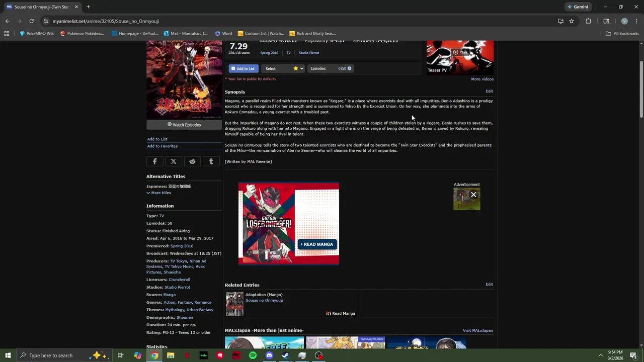This screenshot has width=644, height=362.
Task: Install app icon in address bar
Action: (x=560, y=21)
